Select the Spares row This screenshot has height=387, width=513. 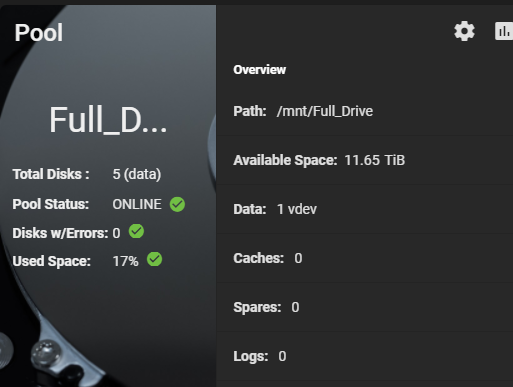tap(365, 307)
